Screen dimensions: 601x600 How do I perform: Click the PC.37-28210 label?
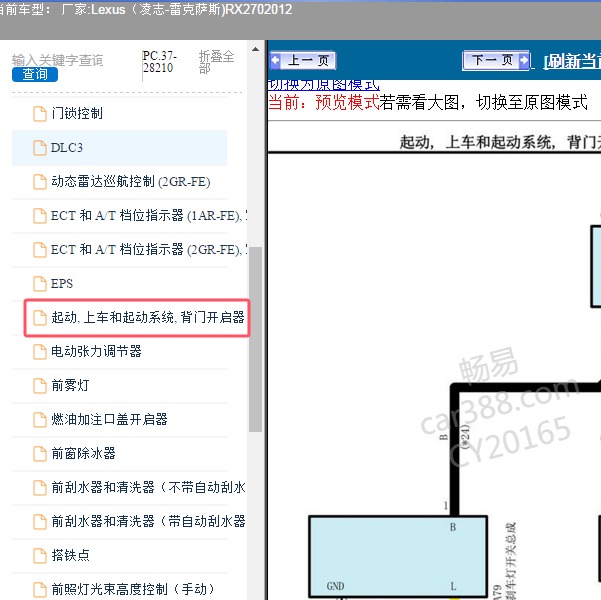click(159, 62)
